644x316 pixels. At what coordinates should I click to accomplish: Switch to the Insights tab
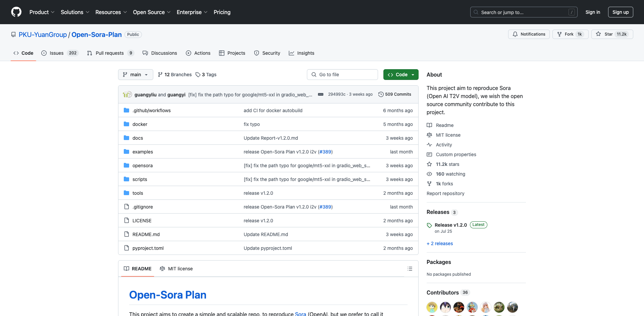click(302, 53)
